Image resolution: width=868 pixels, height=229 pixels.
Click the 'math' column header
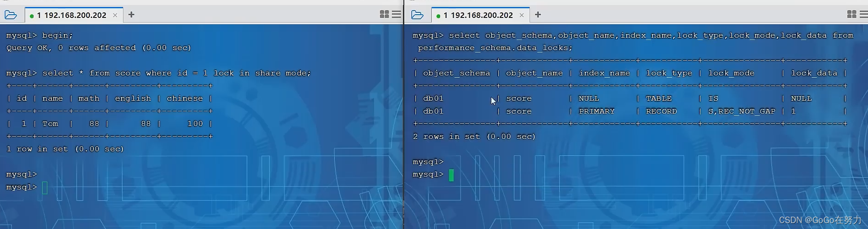[x=89, y=98]
